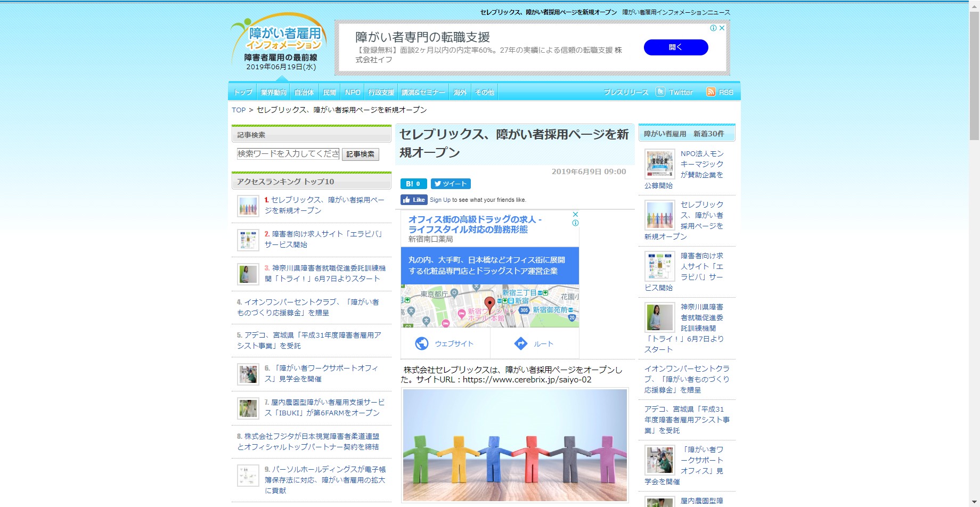Open ranking thumbnail for ワークサポートオフィス article
The height and width of the screenshot is (507, 980).
point(248,374)
